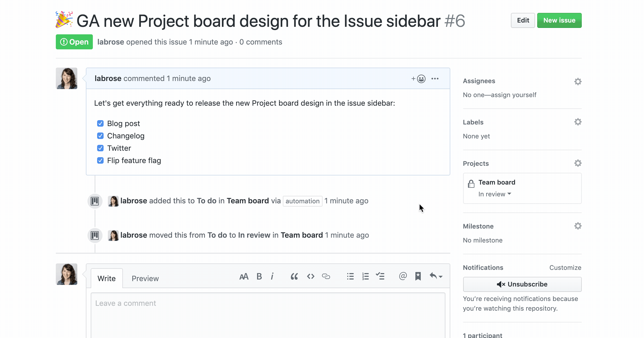Image resolution: width=644 pixels, height=338 pixels.
Task: Mention a user with the @ icon
Action: (x=402, y=276)
